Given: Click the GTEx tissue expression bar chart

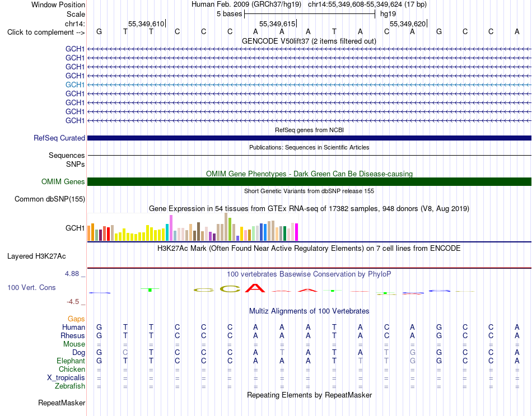Looking at the screenshot, I should 193,227.
